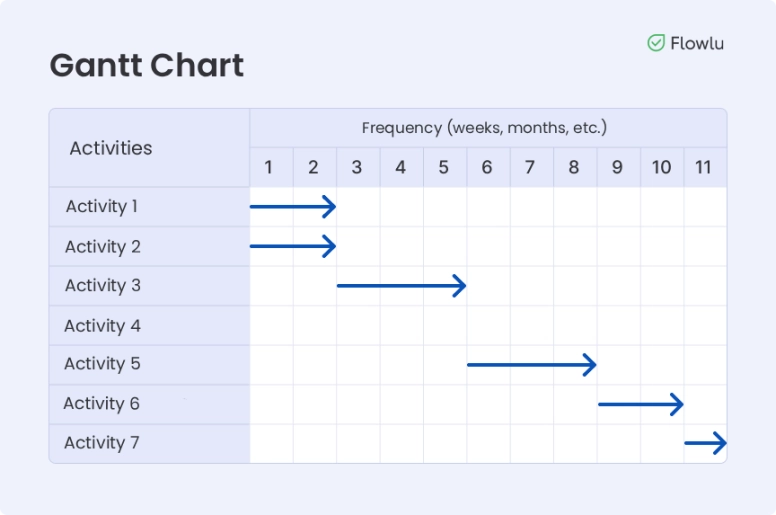The image size is (776, 515).
Task: Select the Activity 3 row label
Action: click(103, 286)
